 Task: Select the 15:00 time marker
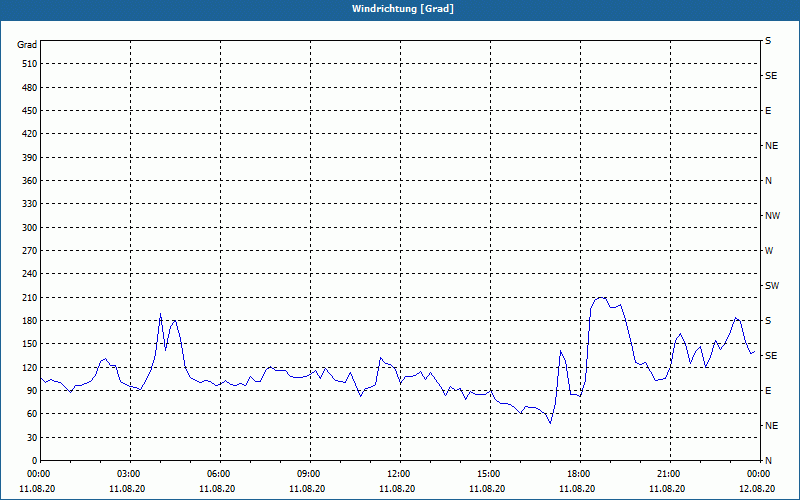[x=489, y=474]
